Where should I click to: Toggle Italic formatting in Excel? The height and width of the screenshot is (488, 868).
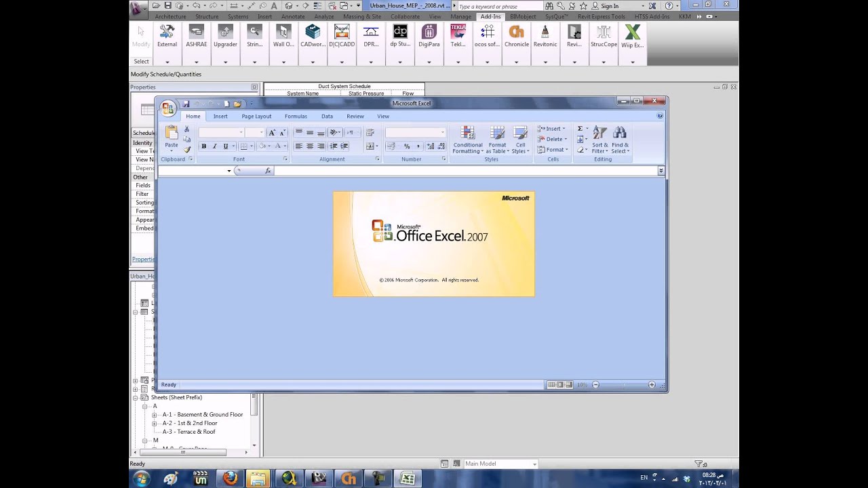(x=215, y=146)
